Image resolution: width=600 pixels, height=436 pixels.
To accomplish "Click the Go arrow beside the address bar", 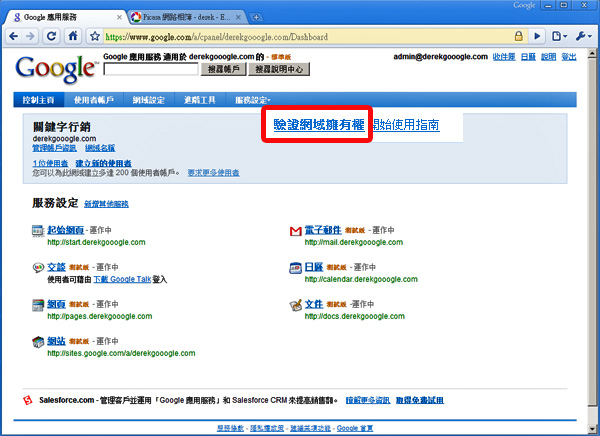I will point(537,36).
